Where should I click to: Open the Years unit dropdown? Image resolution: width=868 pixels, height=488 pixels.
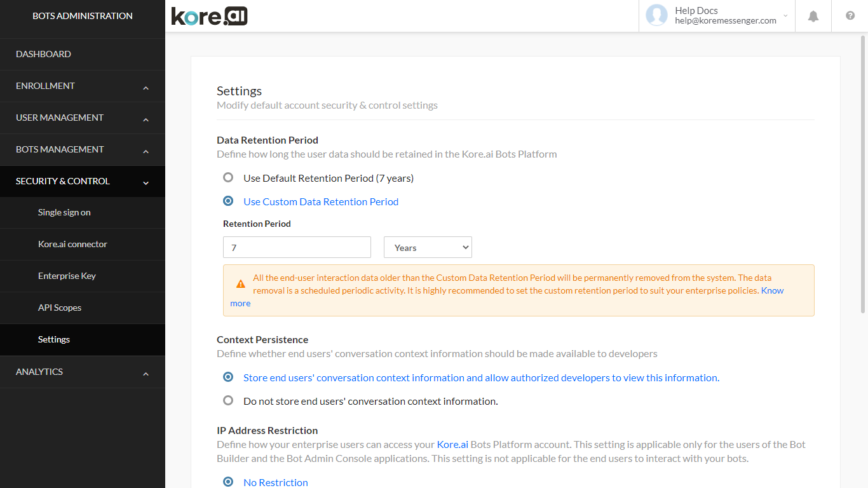pos(427,247)
